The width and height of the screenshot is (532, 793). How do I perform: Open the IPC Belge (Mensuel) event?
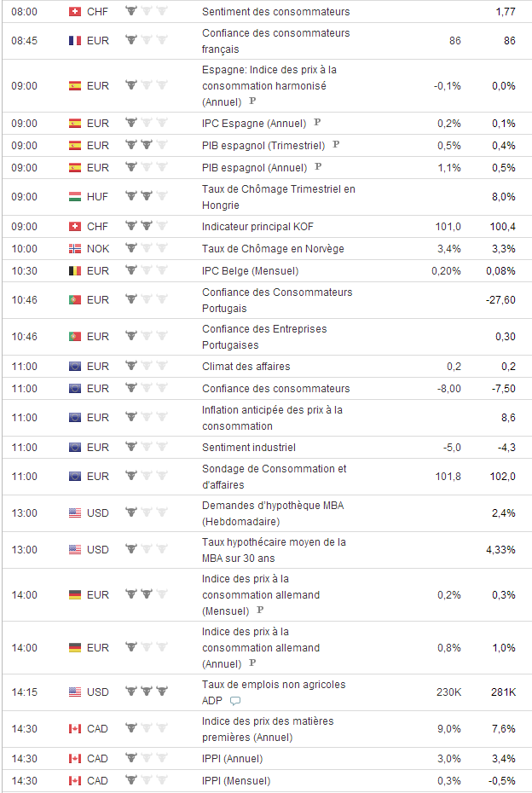250,271
